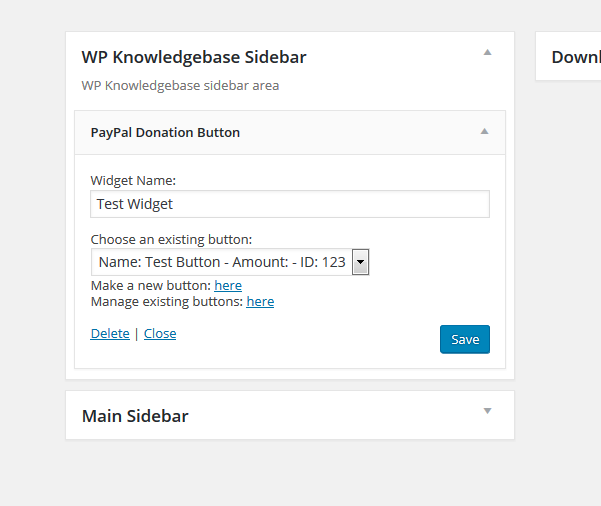
Task: Select the partially visible Downloads panel header
Action: [x=575, y=57]
